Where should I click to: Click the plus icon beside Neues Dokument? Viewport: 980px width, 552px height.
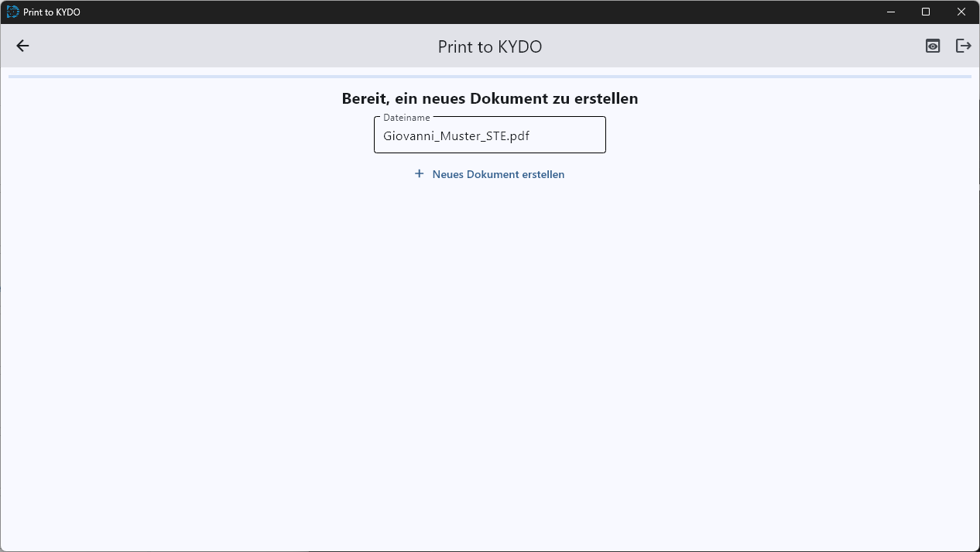coord(419,174)
